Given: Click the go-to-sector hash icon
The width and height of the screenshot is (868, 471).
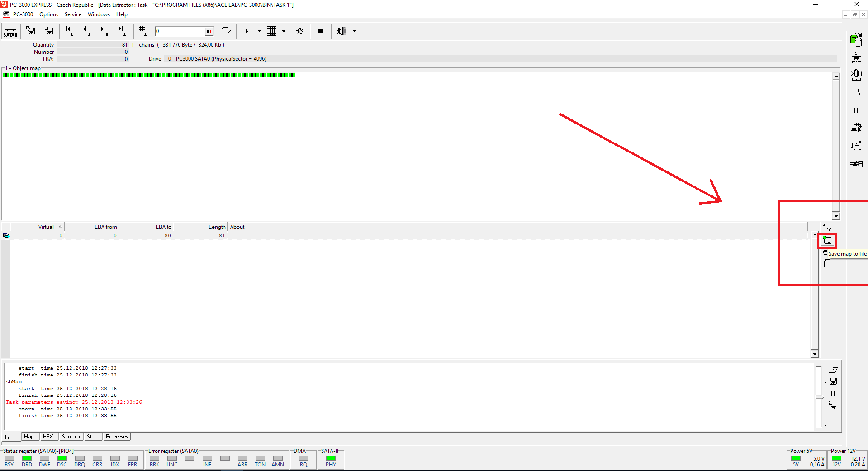Looking at the screenshot, I should click(x=143, y=31).
